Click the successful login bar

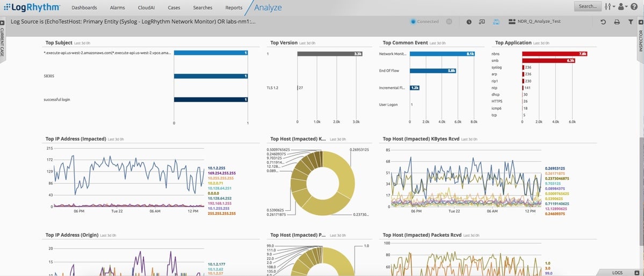[x=211, y=100]
